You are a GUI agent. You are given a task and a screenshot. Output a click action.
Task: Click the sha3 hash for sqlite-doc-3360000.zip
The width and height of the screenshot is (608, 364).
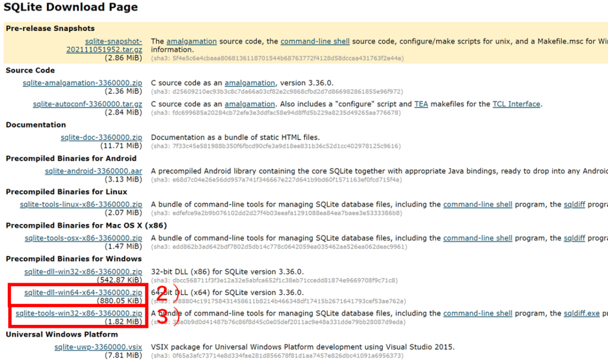point(275,145)
